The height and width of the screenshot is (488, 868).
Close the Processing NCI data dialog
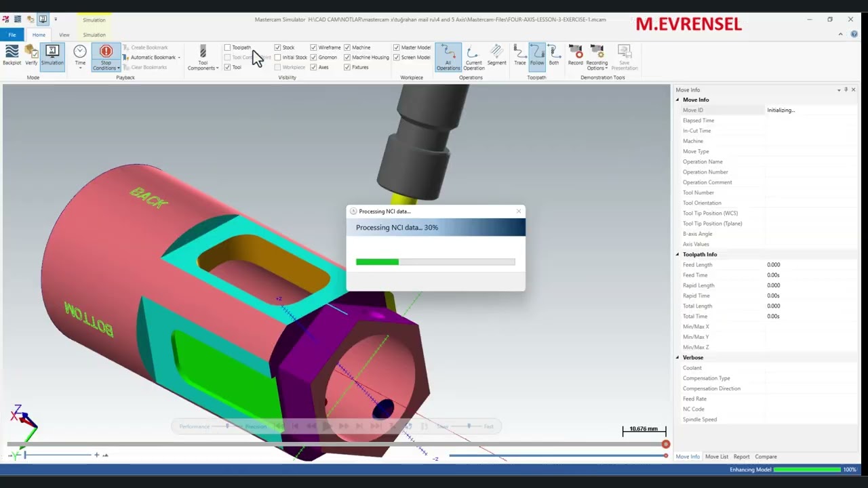click(519, 211)
